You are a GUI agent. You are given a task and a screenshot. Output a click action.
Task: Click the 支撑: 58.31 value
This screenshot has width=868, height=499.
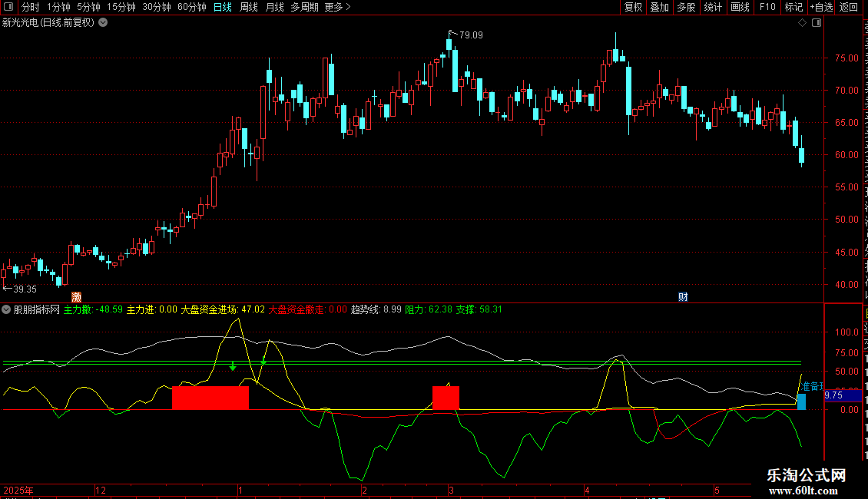pos(479,310)
